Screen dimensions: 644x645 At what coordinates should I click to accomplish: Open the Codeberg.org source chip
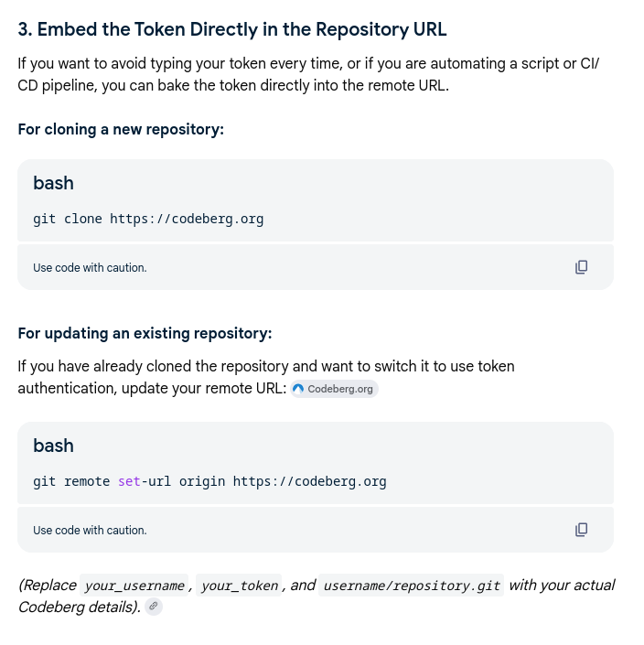pos(334,389)
